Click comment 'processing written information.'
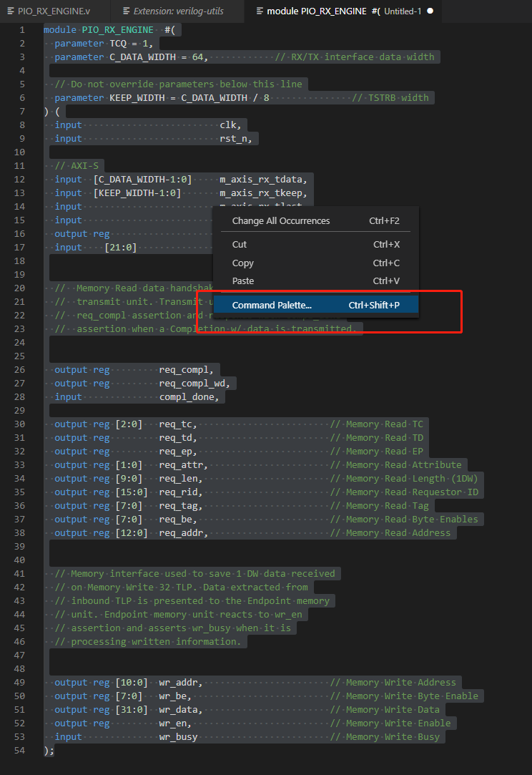 click(156, 642)
